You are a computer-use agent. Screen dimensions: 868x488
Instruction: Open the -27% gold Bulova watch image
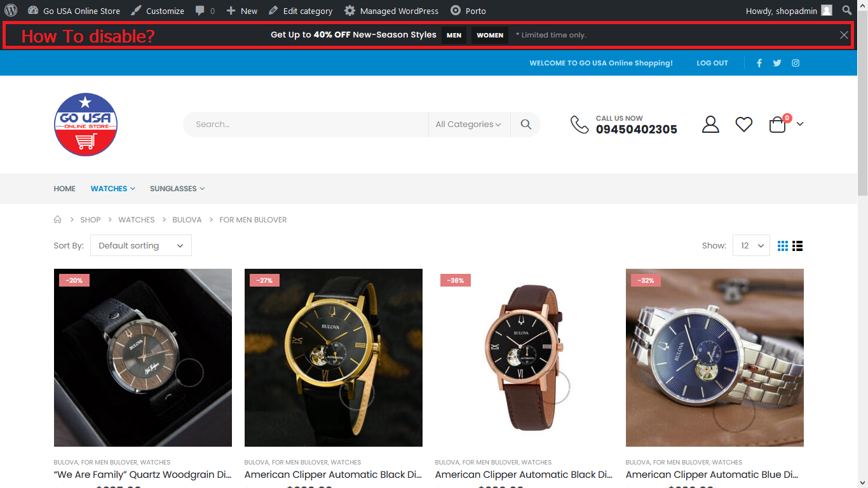tap(334, 358)
